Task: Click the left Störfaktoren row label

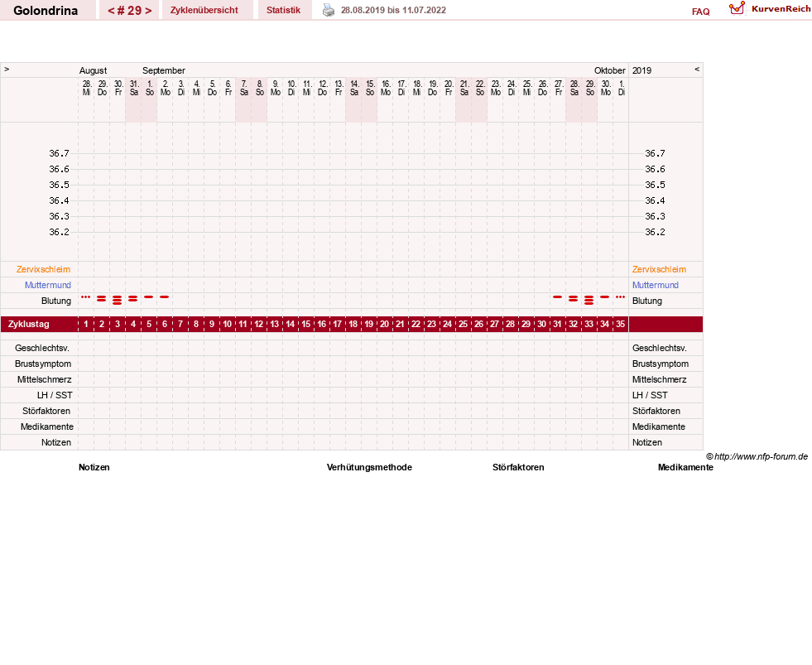Action: (46, 411)
